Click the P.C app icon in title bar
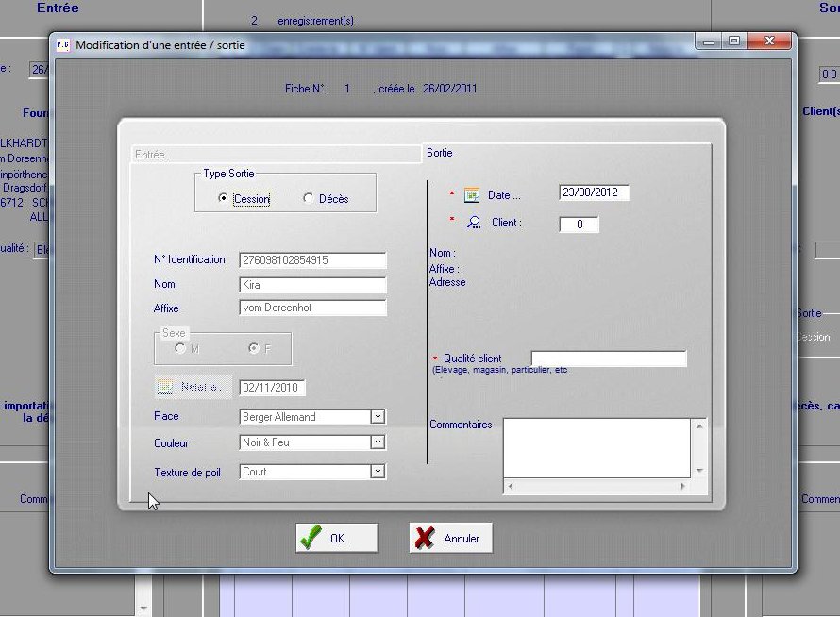The image size is (840, 617). click(x=63, y=44)
